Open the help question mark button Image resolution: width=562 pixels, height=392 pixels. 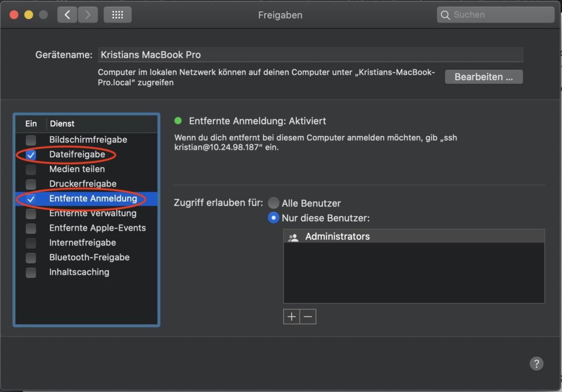click(536, 363)
